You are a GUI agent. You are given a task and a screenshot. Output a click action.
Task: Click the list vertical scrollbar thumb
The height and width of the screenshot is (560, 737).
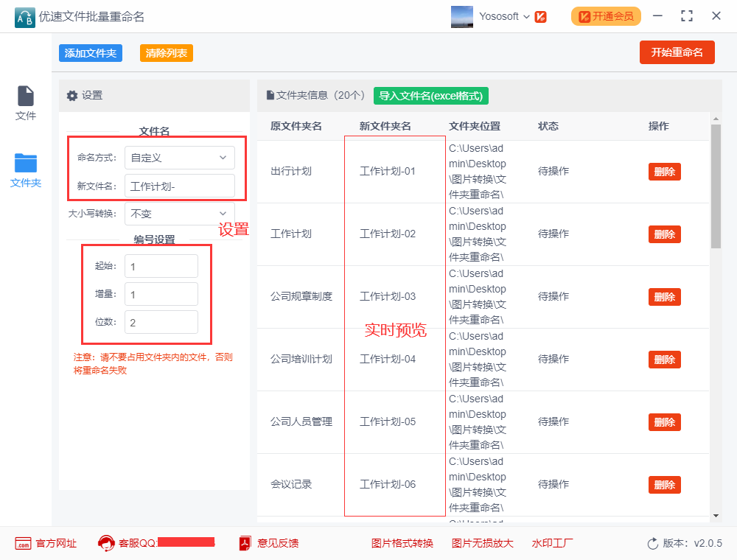(716, 186)
